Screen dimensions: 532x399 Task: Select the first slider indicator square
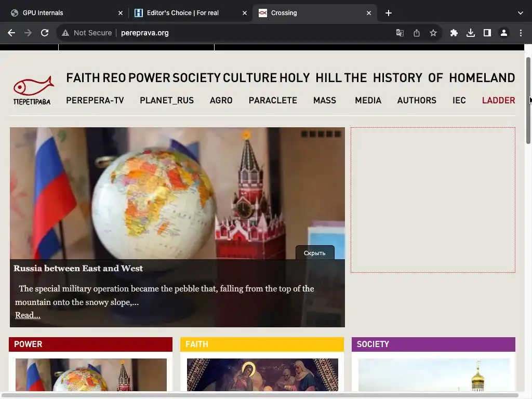[x=304, y=135]
